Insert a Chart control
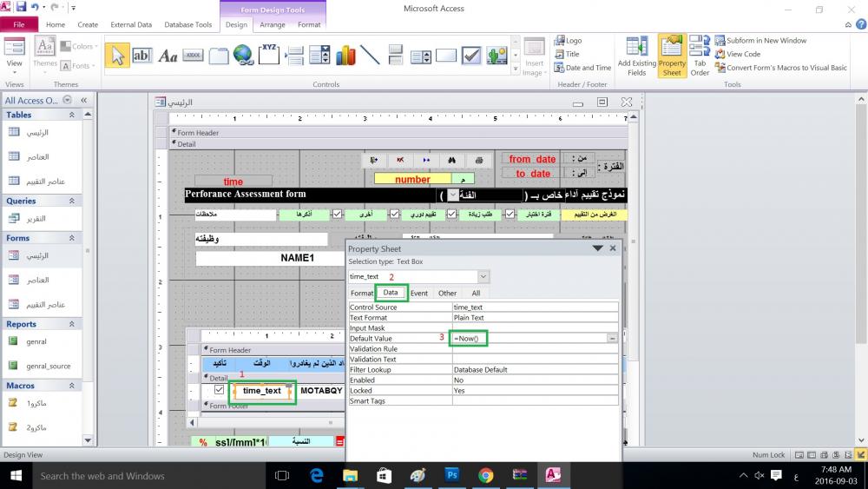The height and width of the screenshot is (489, 868). (345, 56)
